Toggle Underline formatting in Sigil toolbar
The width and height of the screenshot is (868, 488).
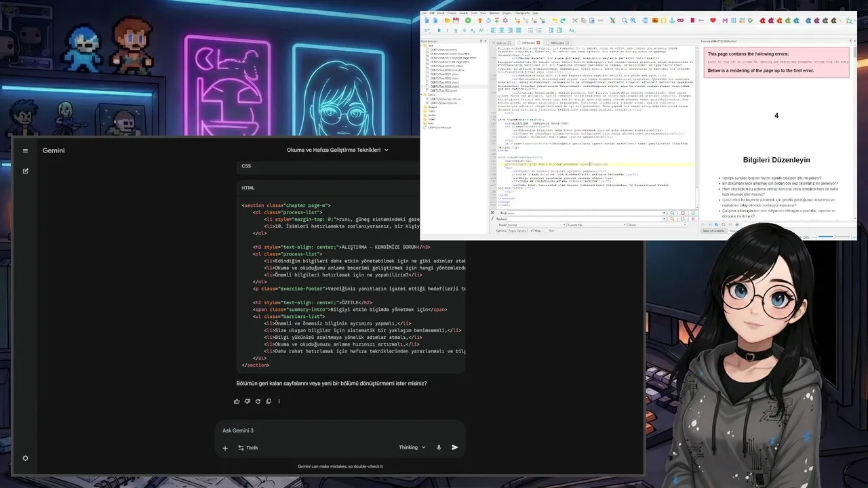coord(456,30)
